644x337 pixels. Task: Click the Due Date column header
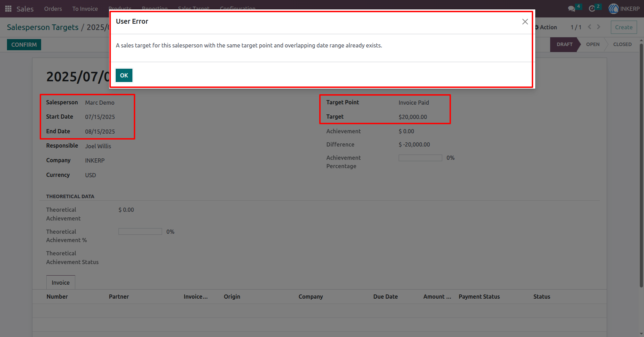tap(385, 297)
